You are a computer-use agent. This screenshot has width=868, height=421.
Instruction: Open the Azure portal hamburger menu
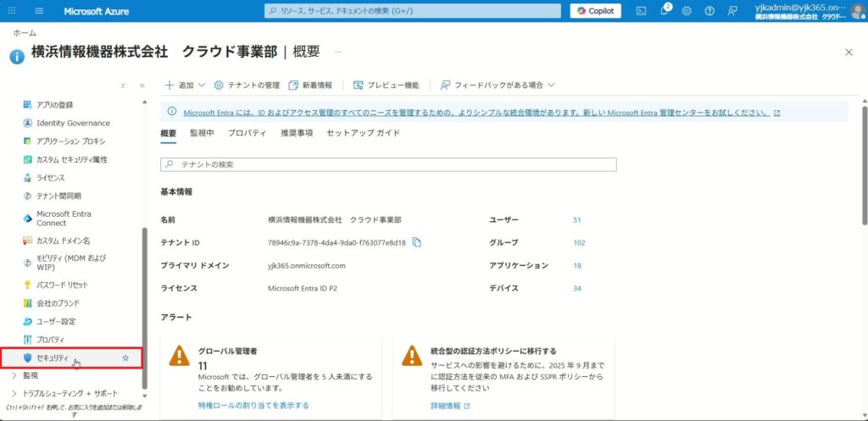pyautogui.click(x=39, y=11)
